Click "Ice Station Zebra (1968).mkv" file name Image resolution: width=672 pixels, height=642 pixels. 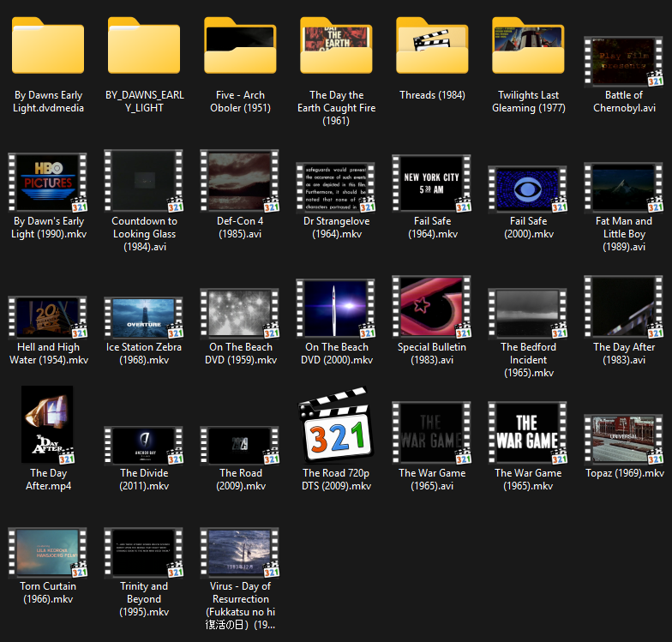point(144,353)
